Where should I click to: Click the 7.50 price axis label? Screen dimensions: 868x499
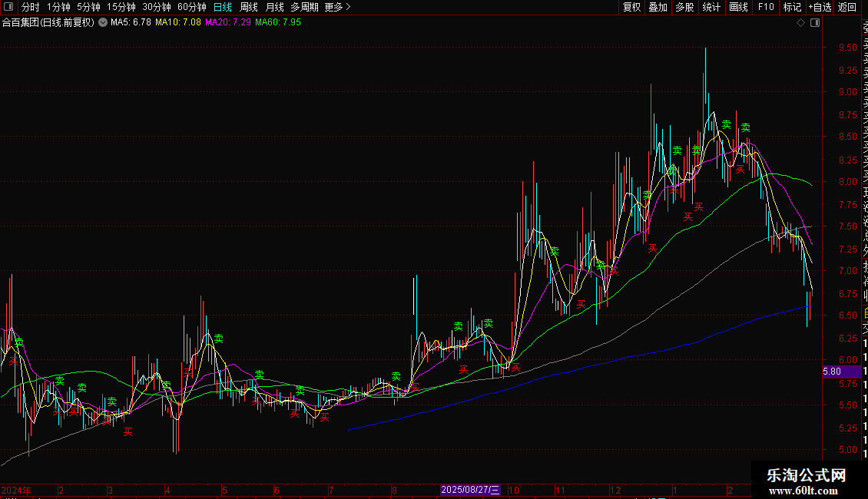coord(847,226)
